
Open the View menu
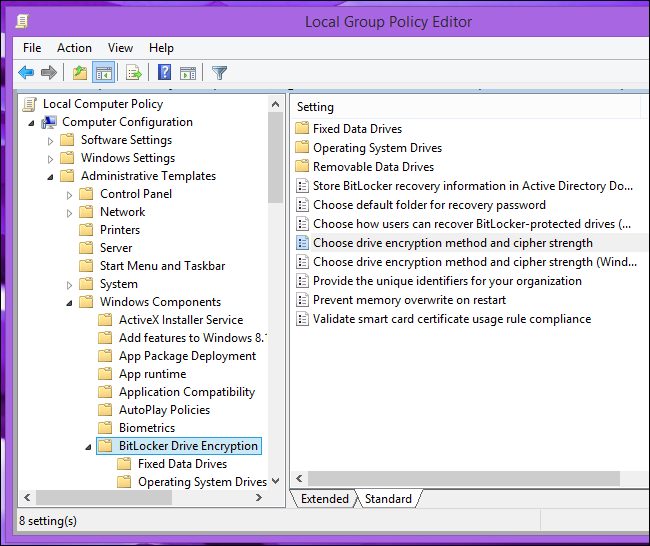(x=120, y=47)
